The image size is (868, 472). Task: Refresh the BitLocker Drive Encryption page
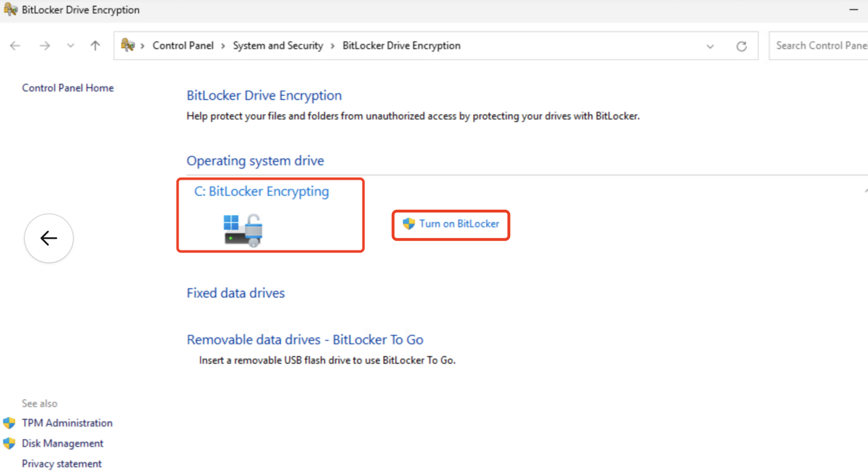point(742,46)
